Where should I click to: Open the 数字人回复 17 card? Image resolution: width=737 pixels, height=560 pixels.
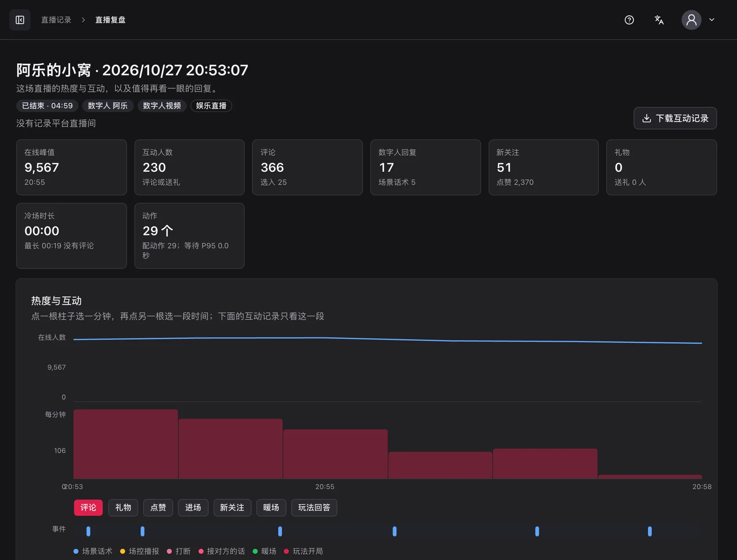coord(426,167)
